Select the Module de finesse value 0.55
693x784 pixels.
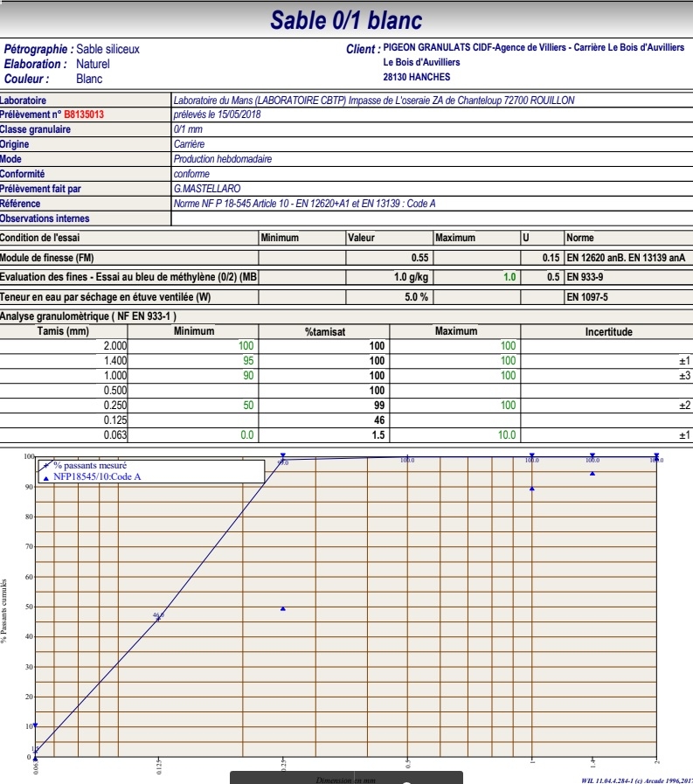pyautogui.click(x=419, y=258)
